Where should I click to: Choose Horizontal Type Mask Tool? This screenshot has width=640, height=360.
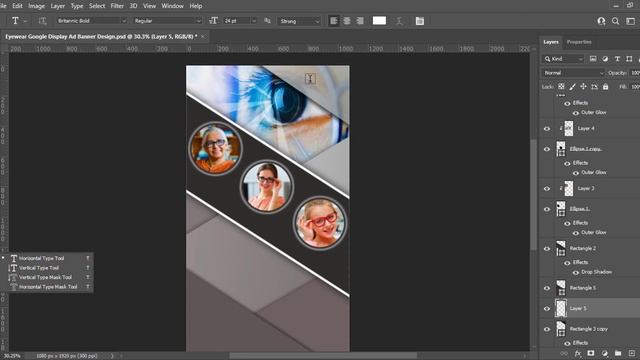coord(49,287)
